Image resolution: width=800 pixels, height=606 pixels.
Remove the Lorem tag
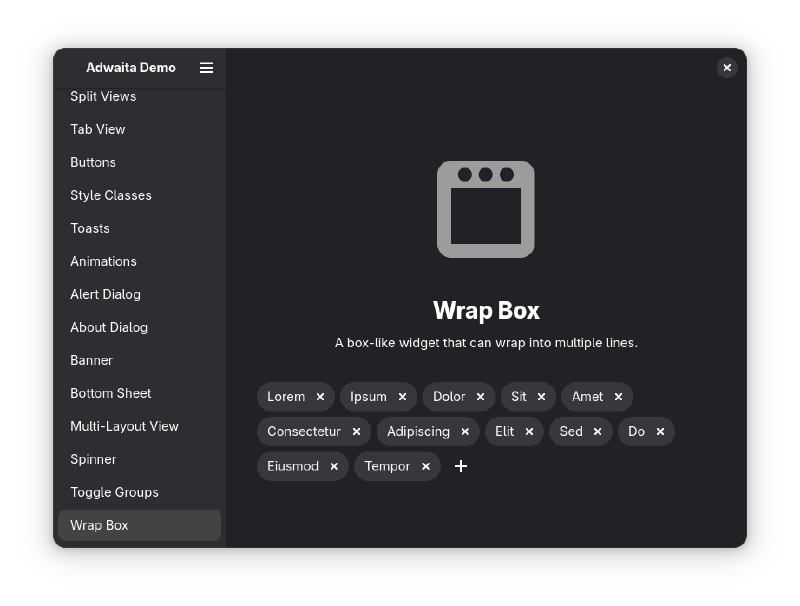coord(320,397)
